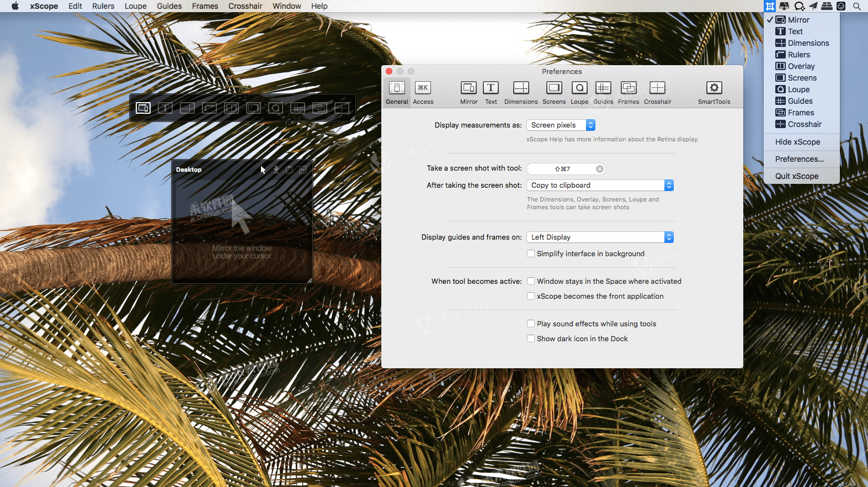Open the Rulers menu in the menu bar

103,6
